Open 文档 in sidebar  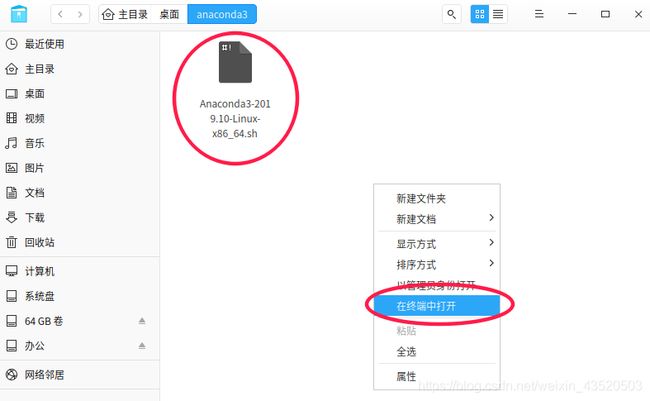80,193
